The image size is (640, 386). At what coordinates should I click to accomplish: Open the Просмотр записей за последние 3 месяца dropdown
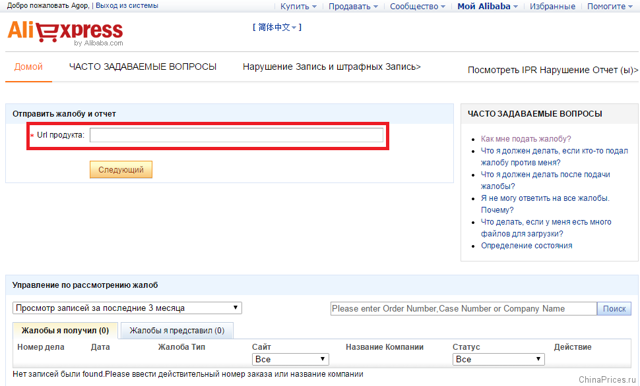127,308
